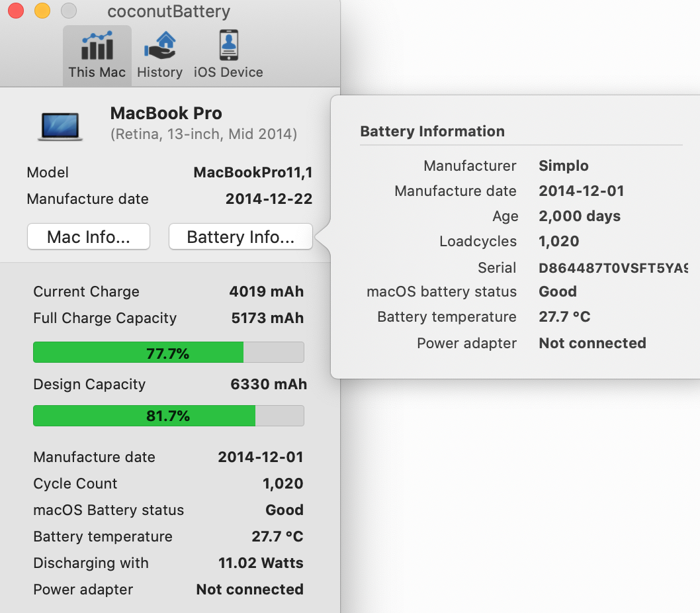Click the Age label in popover
The width and height of the screenshot is (700, 613).
tap(505, 216)
